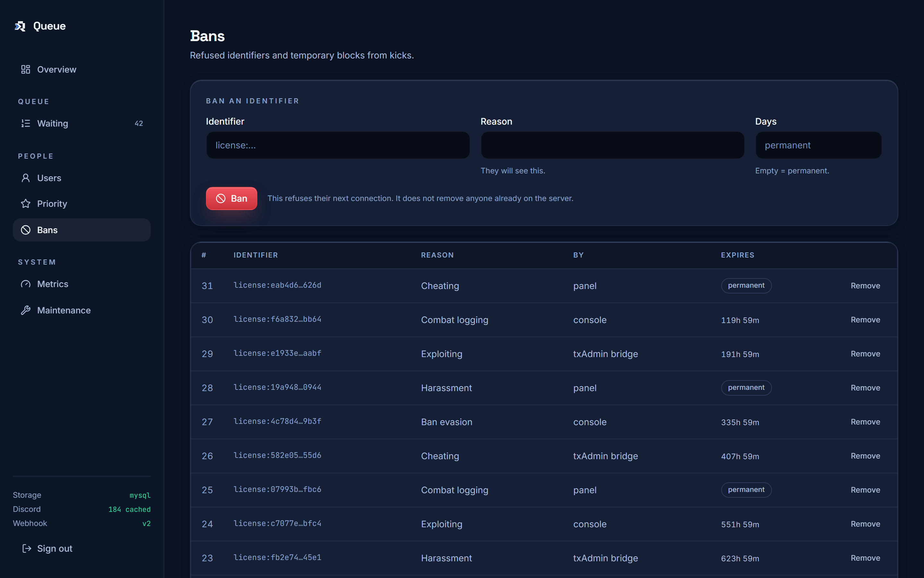Click the Queue logo icon

tap(20, 26)
